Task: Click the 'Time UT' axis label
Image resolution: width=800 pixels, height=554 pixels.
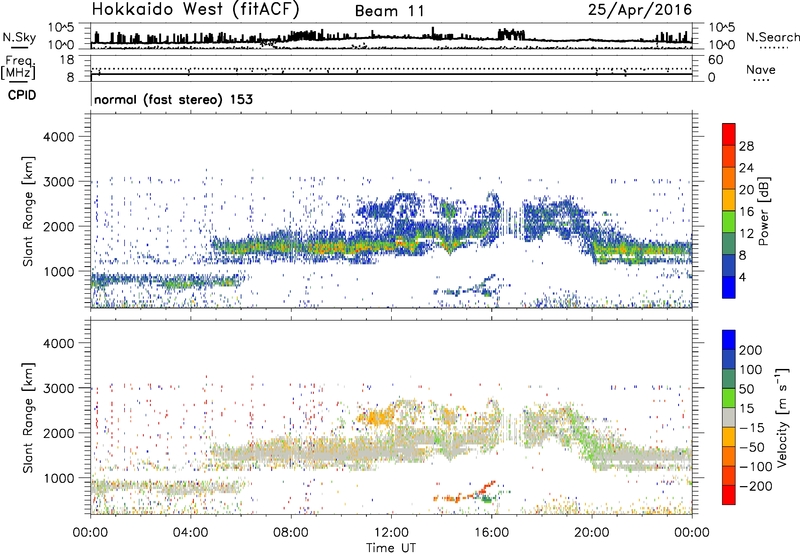Action: pyautogui.click(x=391, y=548)
